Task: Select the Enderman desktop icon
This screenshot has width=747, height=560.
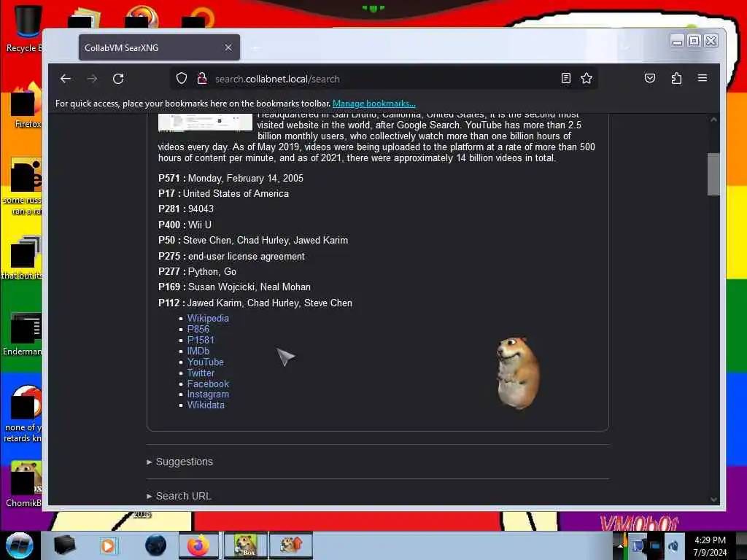Action: [x=23, y=333]
